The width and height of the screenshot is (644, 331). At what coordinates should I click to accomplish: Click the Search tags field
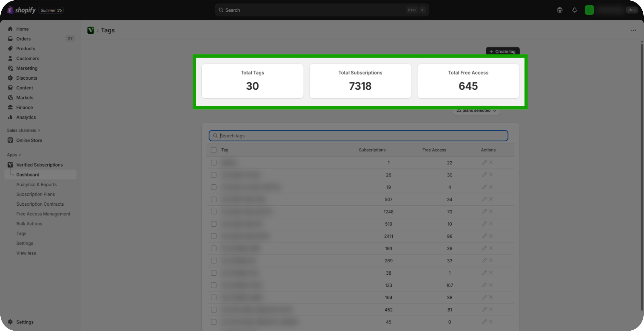click(x=358, y=136)
